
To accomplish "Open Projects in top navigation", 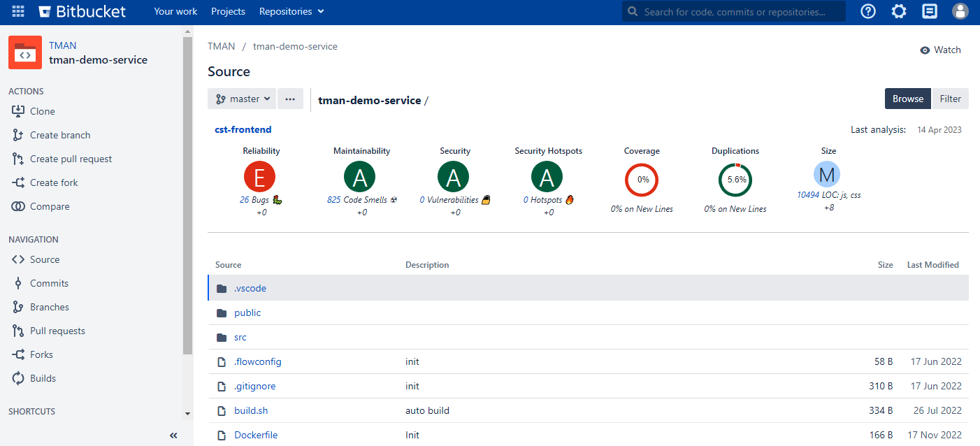I will 228,11.
